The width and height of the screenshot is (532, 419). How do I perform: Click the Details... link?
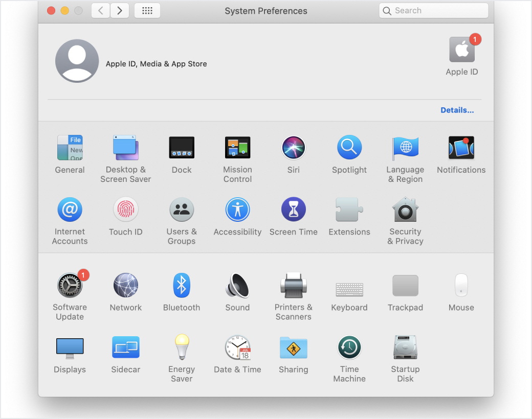click(x=457, y=110)
